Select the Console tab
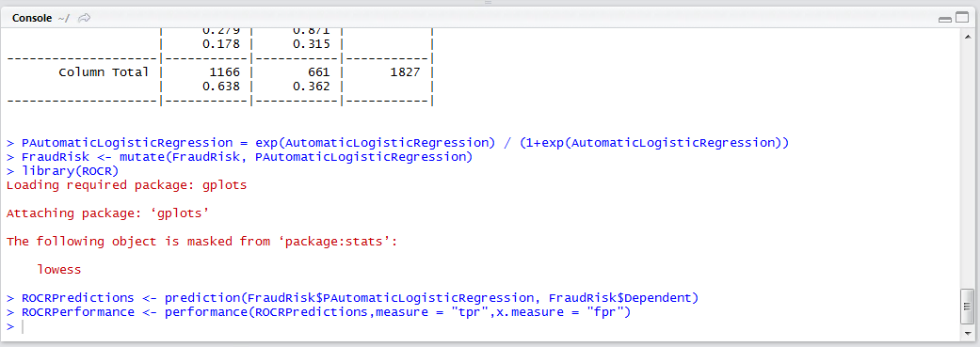This screenshot has height=347, width=980. tap(32, 19)
